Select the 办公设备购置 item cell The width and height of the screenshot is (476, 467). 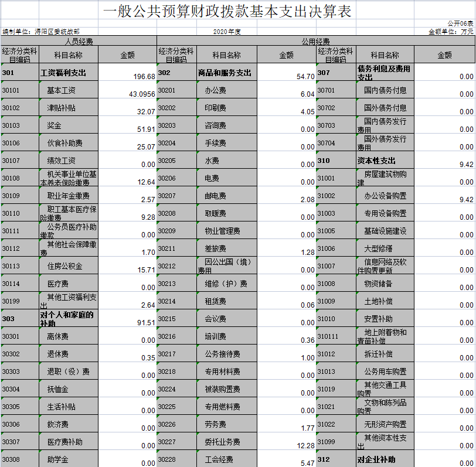point(385,196)
